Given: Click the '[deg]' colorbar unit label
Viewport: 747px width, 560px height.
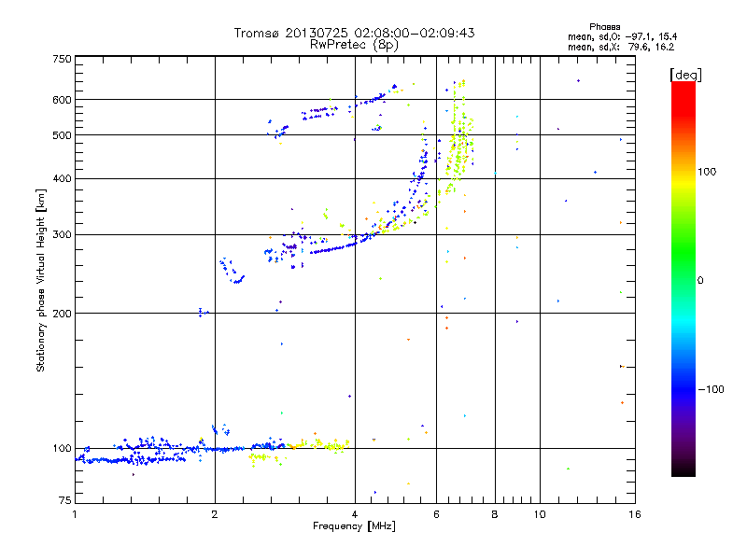Looking at the screenshot, I should click(x=685, y=75).
